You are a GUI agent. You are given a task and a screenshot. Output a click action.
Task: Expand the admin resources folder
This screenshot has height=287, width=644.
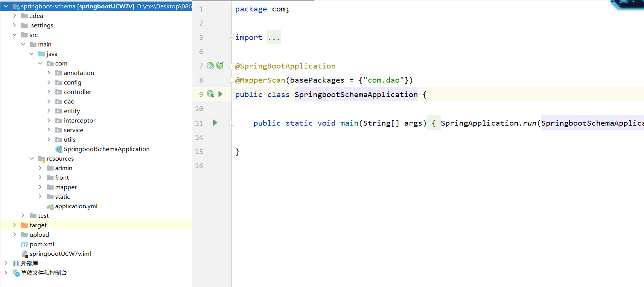click(40, 168)
